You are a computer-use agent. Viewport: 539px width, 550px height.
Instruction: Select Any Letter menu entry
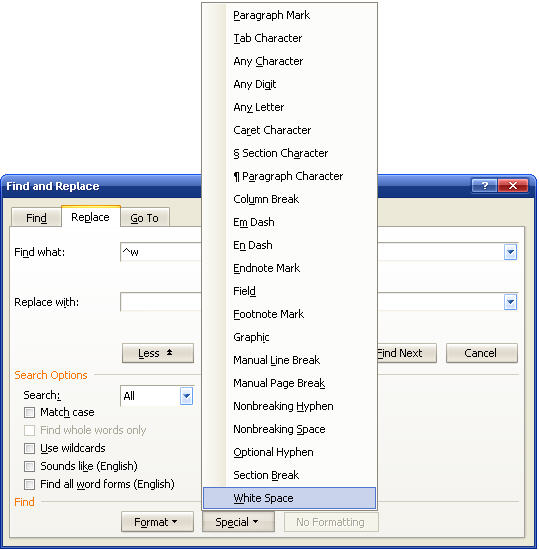coord(289,107)
